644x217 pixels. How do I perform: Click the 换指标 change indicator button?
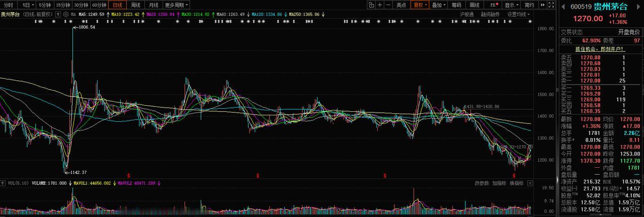517,183
